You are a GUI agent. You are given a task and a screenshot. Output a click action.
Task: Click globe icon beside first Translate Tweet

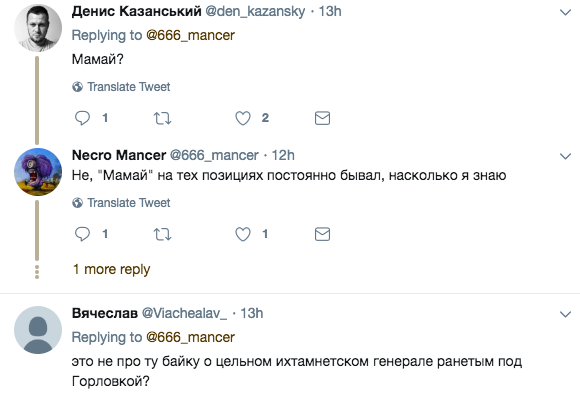coord(77,87)
